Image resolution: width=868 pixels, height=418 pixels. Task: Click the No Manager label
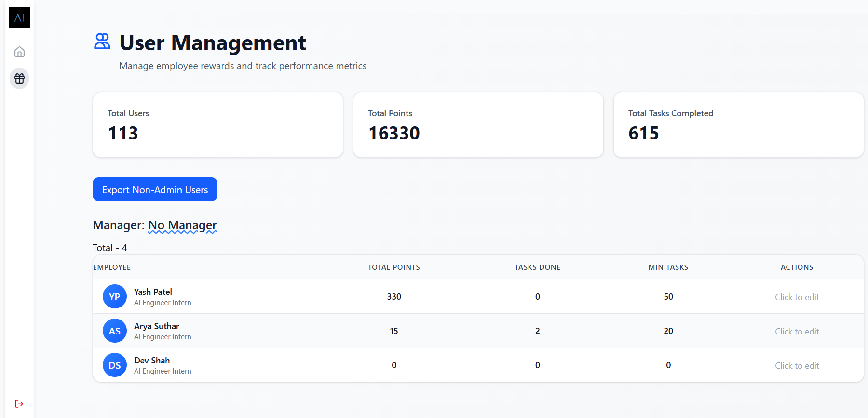tap(182, 225)
